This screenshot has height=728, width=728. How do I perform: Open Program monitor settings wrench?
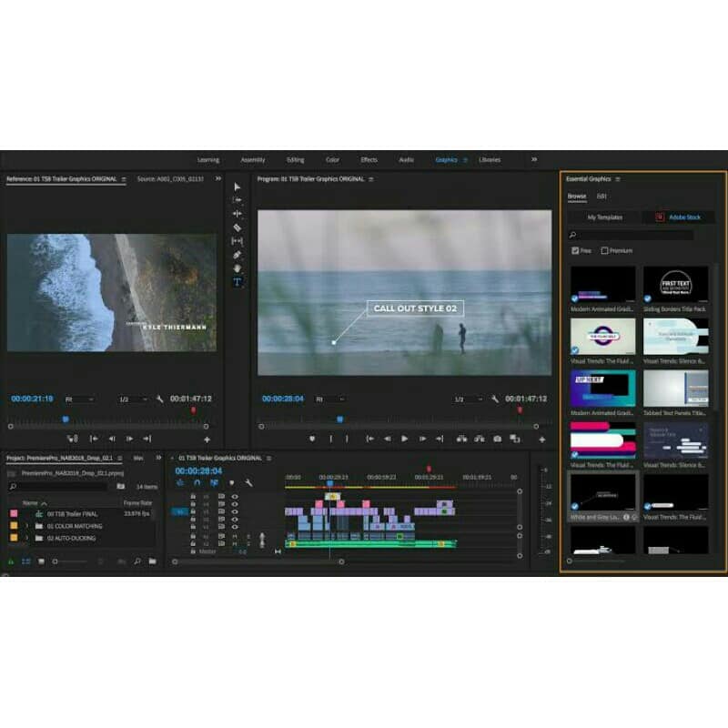(x=495, y=399)
